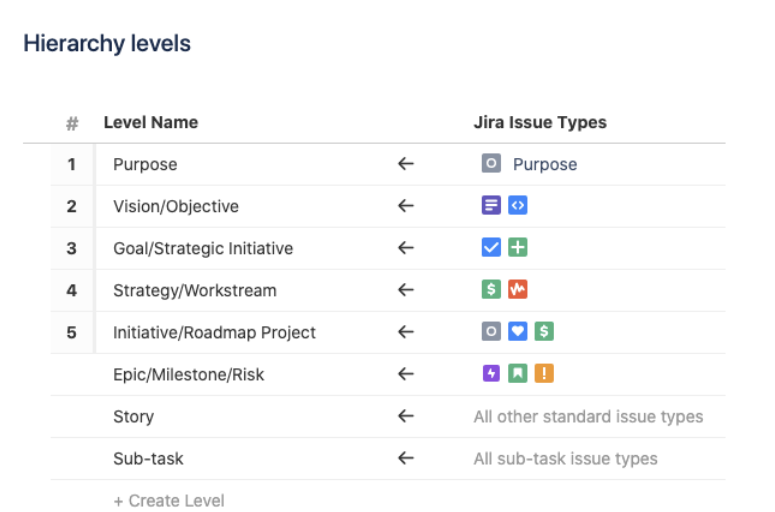
Task: Click the blue heart icon in the Initiative row
Action: (517, 332)
